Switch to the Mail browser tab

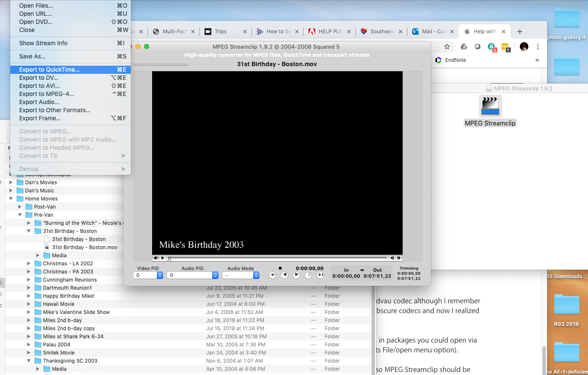pyautogui.click(x=433, y=32)
